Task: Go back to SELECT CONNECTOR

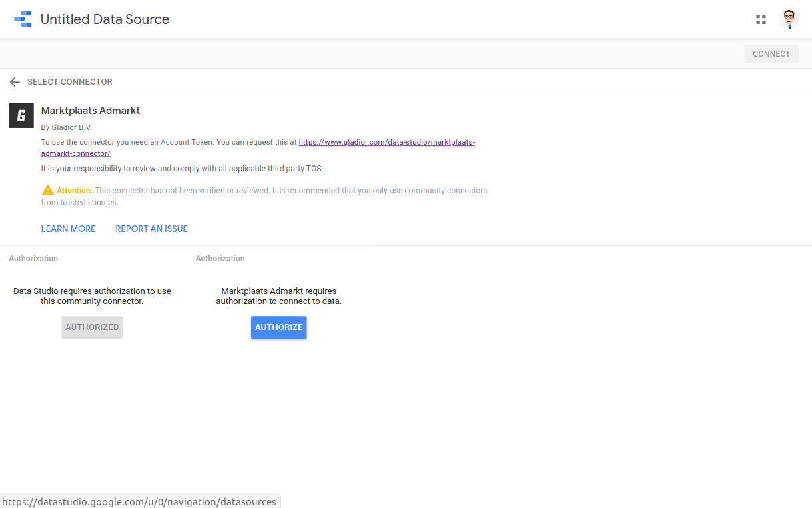Action: click(x=70, y=82)
